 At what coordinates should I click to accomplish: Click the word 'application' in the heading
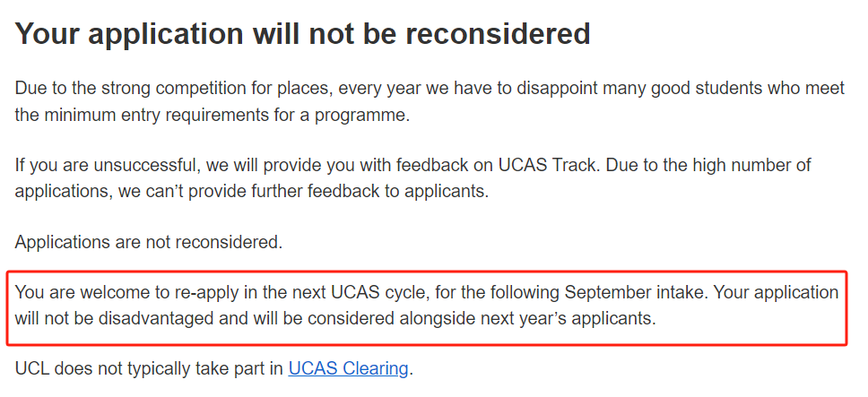pos(165,35)
